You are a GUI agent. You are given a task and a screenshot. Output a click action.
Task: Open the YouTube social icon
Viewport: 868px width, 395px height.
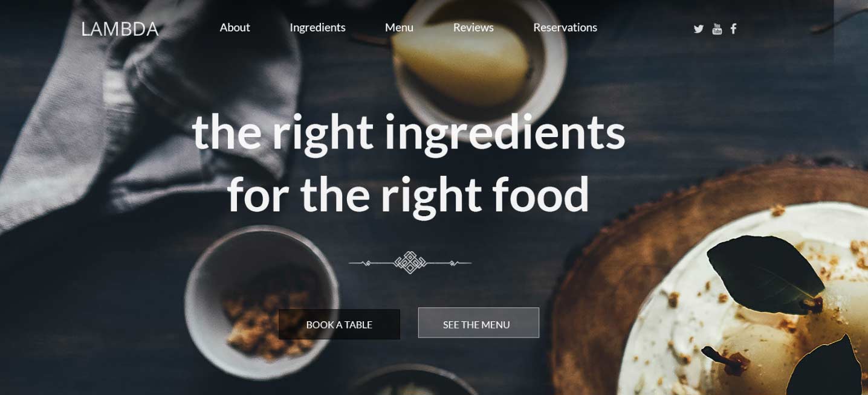point(717,28)
